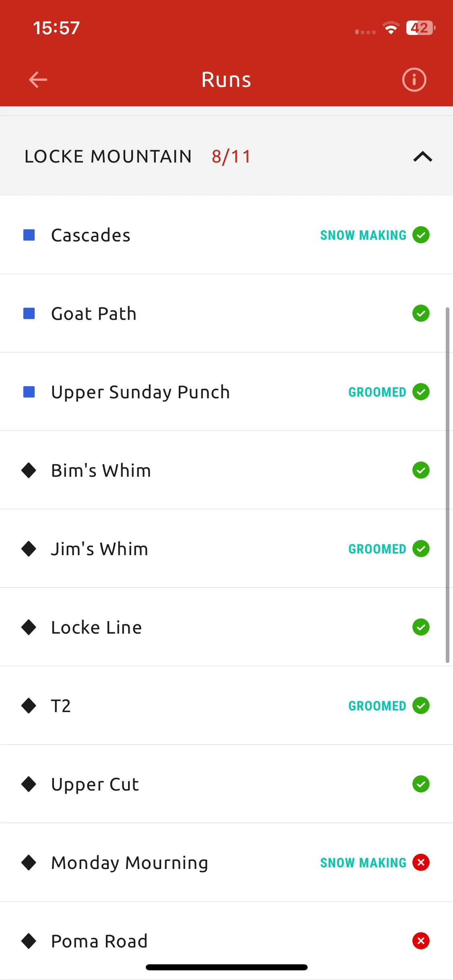This screenshot has width=453, height=980.
Task: Tap the 8/11 open runs count
Action: click(x=231, y=156)
